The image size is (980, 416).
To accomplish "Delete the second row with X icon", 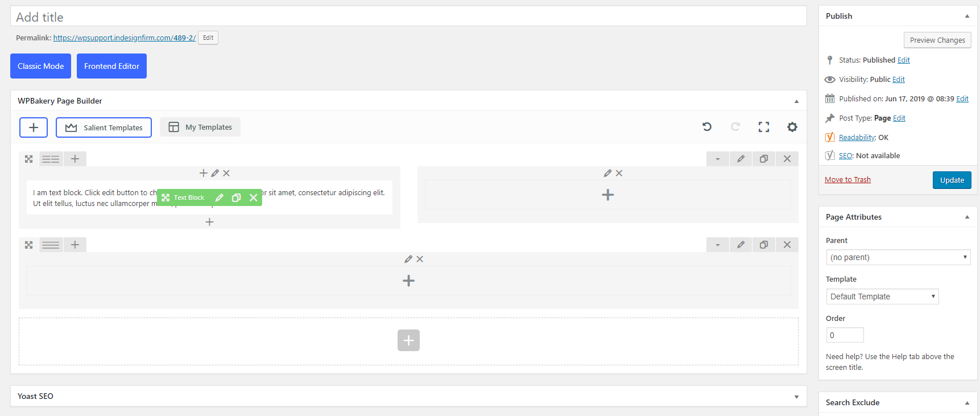I will point(787,245).
